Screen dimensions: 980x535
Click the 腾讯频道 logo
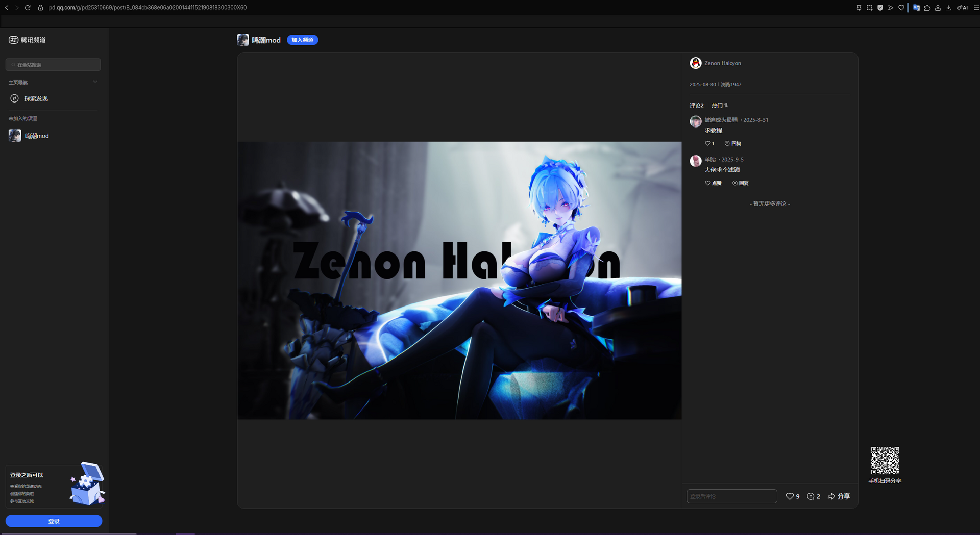pos(27,40)
